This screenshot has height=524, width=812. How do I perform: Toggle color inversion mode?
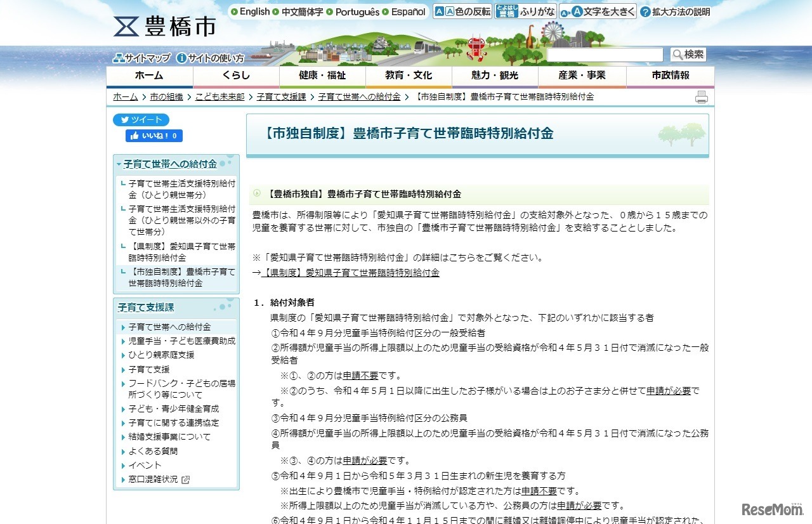[x=462, y=11]
